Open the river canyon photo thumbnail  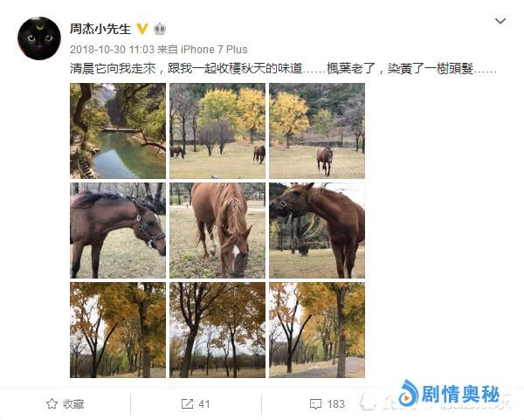pos(118,131)
